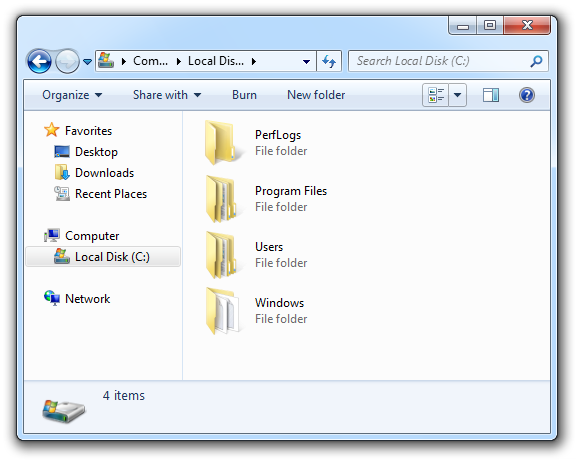Open Desktop in Favorites
The height and width of the screenshot is (461, 579).
click(x=96, y=152)
